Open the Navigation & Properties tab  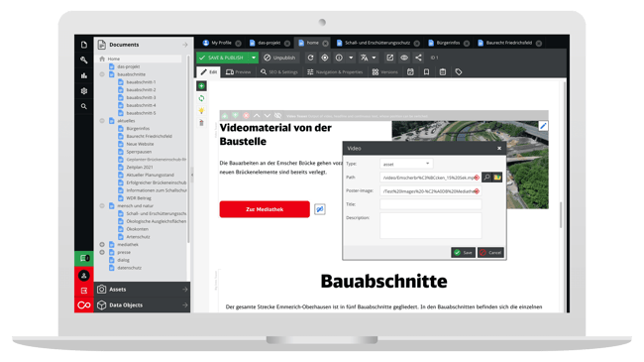pos(335,72)
